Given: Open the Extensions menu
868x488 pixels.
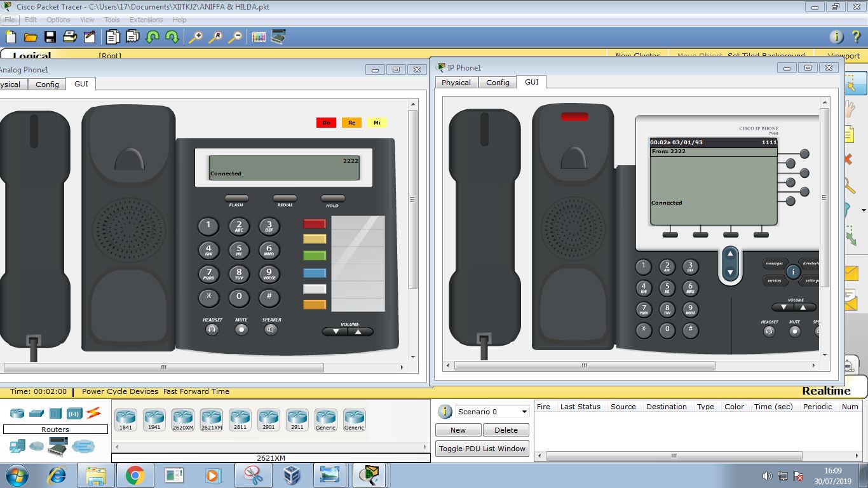Looking at the screenshot, I should (x=146, y=20).
